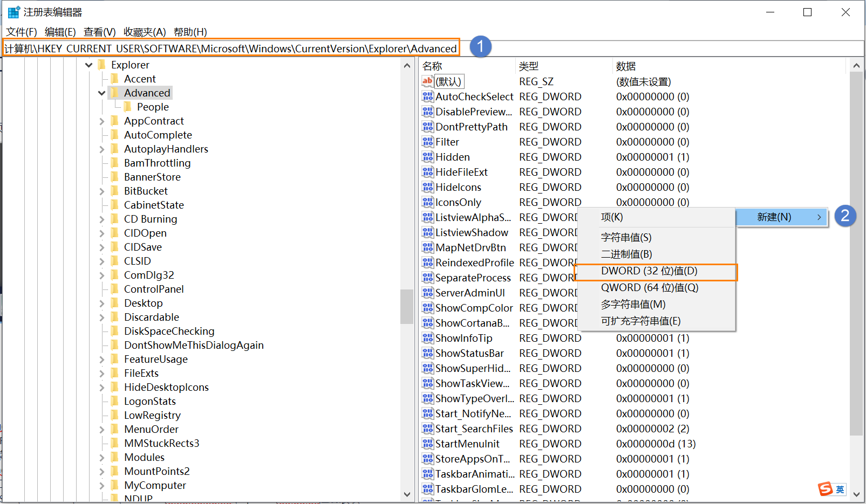Image resolution: width=866 pixels, height=504 pixels.
Task: Select 字符串值(S) menu entry
Action: [x=656, y=238]
